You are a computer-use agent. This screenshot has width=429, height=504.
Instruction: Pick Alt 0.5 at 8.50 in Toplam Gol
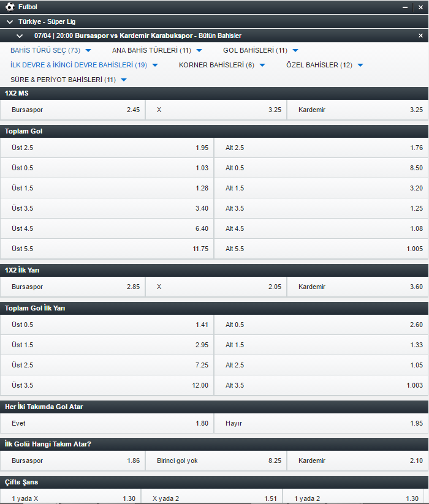(321, 168)
